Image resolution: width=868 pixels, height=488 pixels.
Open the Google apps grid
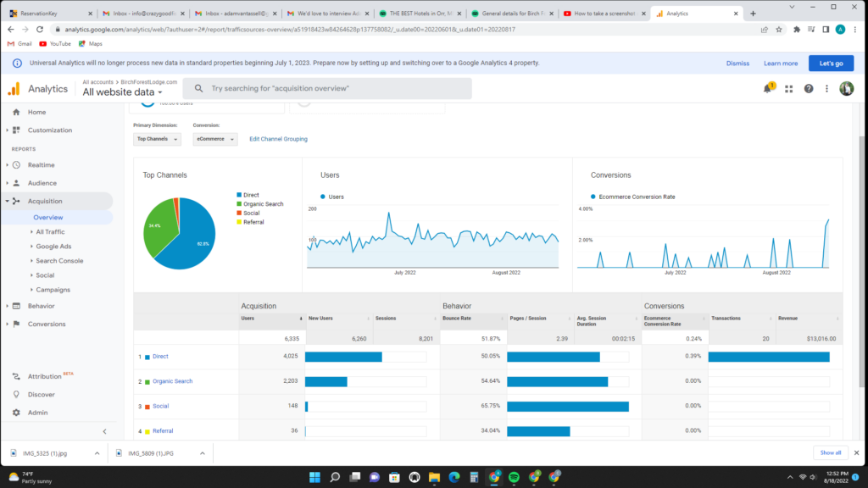coord(789,88)
